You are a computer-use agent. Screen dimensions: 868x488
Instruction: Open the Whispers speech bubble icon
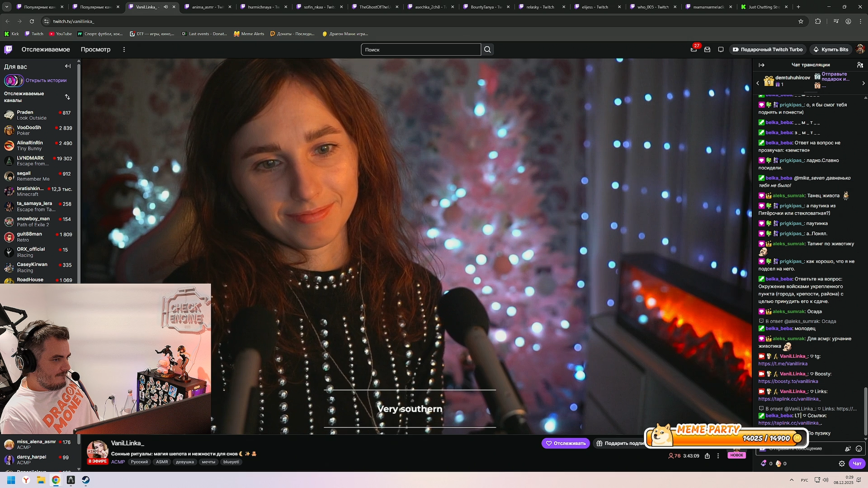pos(721,50)
